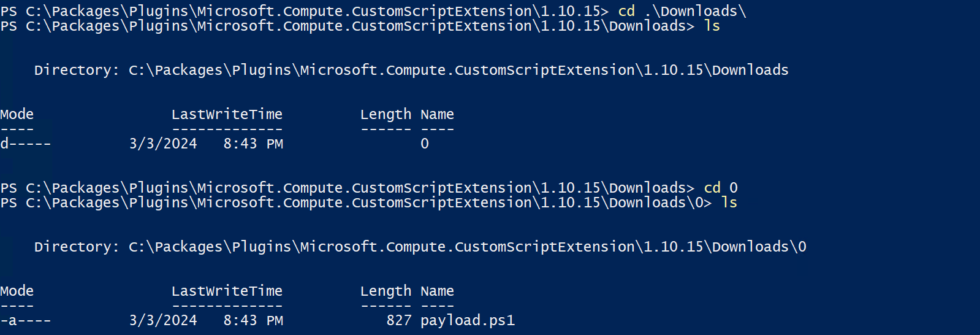This screenshot has height=335, width=980.
Task: Click the typed command cd .\Downloads\
Action: [x=682, y=11]
